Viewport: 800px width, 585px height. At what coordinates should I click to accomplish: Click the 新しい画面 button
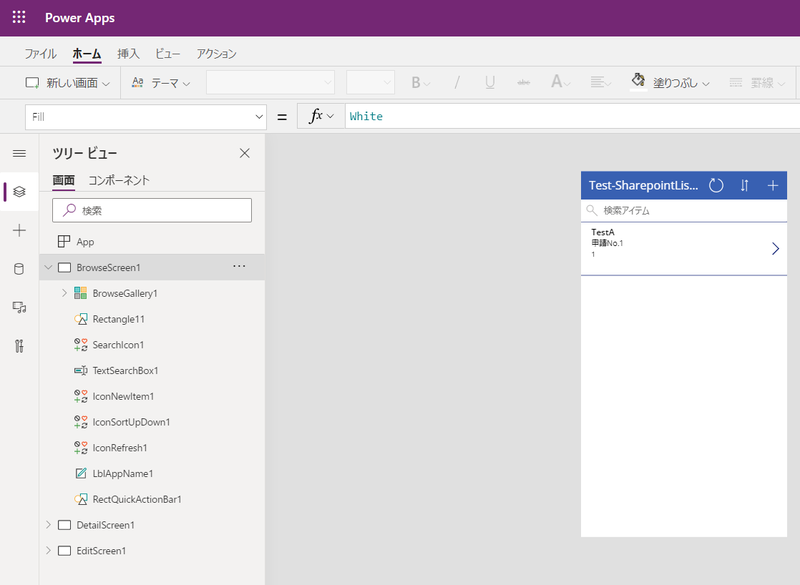(67, 83)
